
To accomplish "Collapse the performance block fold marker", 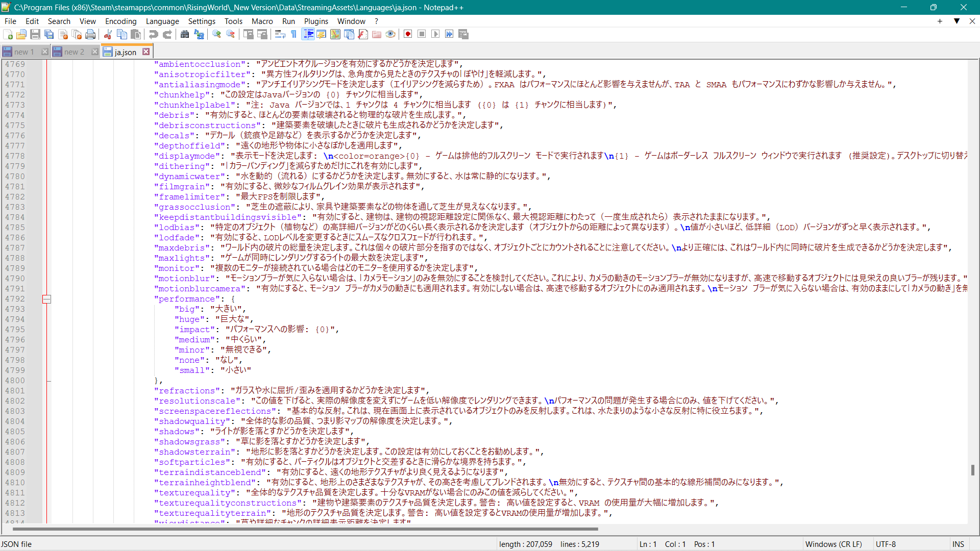I will pos(46,299).
